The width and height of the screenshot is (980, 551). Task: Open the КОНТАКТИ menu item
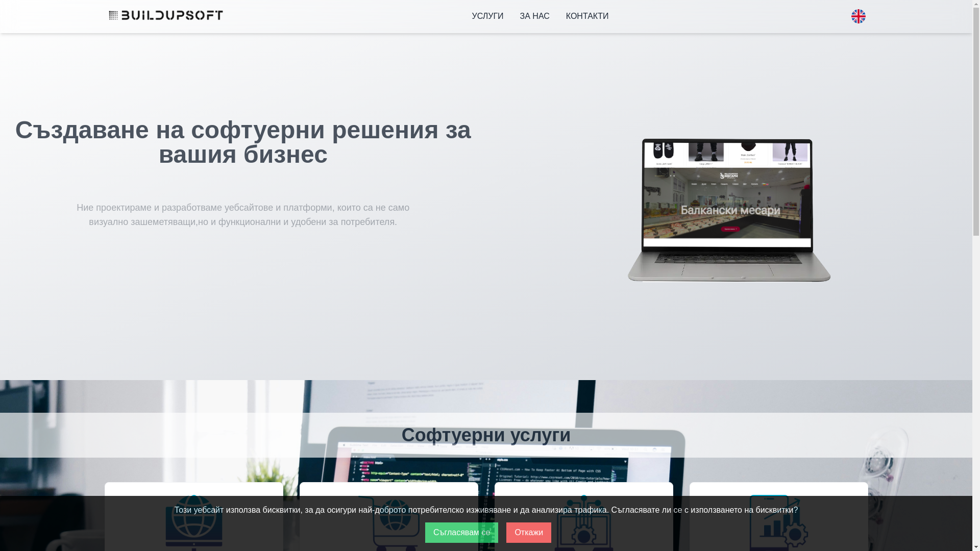587,16
